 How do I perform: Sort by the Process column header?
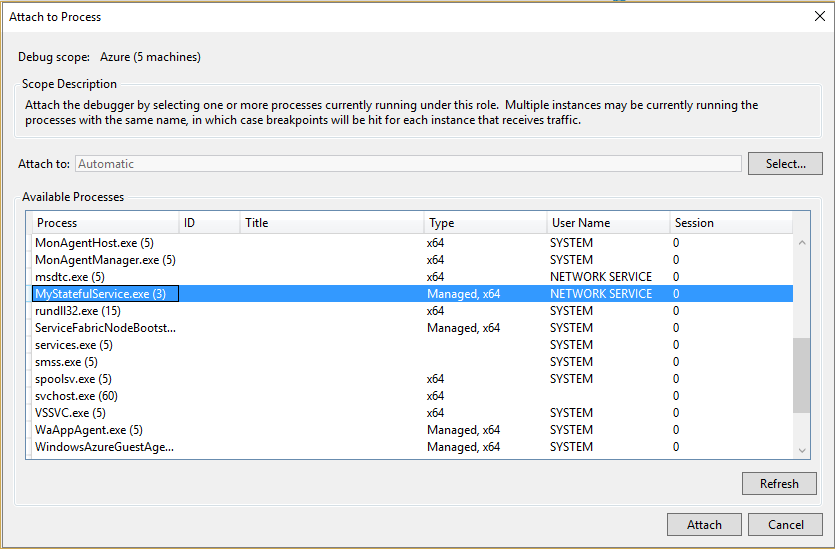[x=105, y=223]
